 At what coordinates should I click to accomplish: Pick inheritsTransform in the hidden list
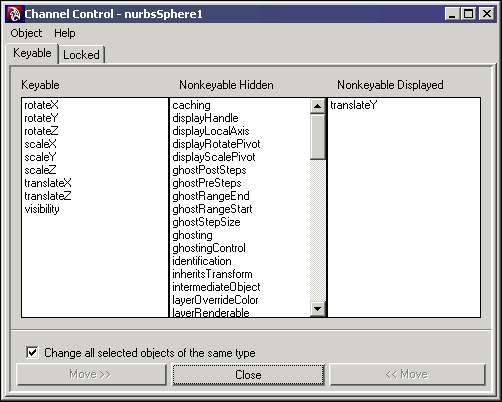[x=213, y=274]
